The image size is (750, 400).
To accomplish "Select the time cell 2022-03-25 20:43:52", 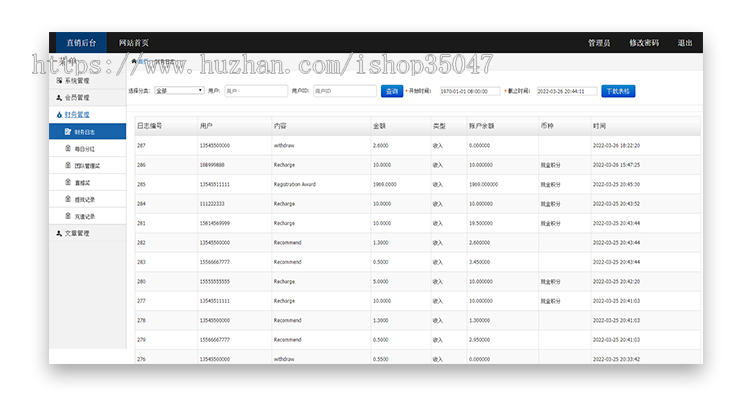I will pos(617,204).
